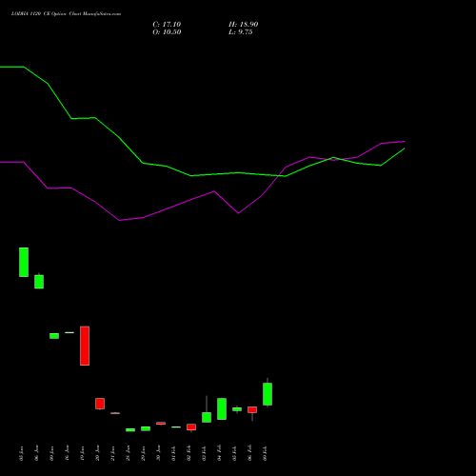
Task: Select the last green candlestick on the right
Action: 268,393
